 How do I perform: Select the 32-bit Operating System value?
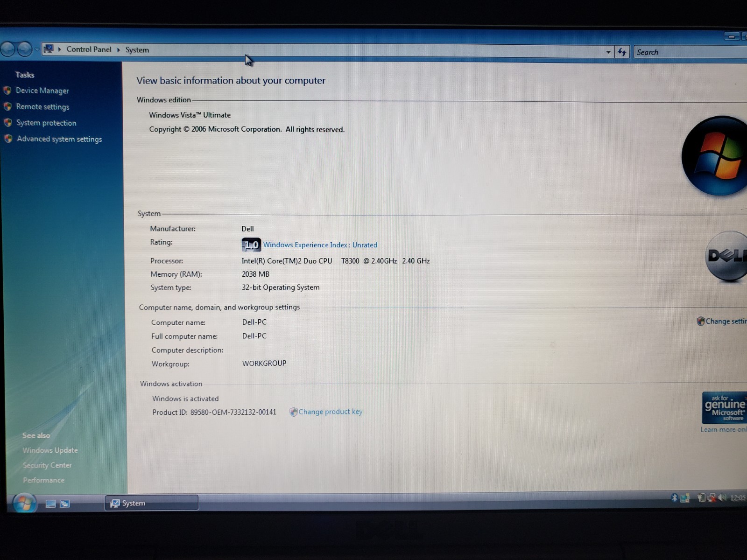281,287
